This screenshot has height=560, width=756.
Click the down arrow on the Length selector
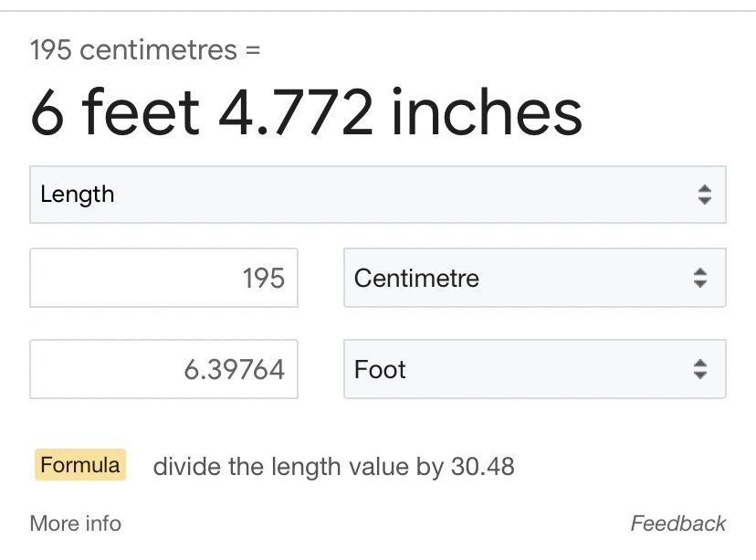[704, 201]
